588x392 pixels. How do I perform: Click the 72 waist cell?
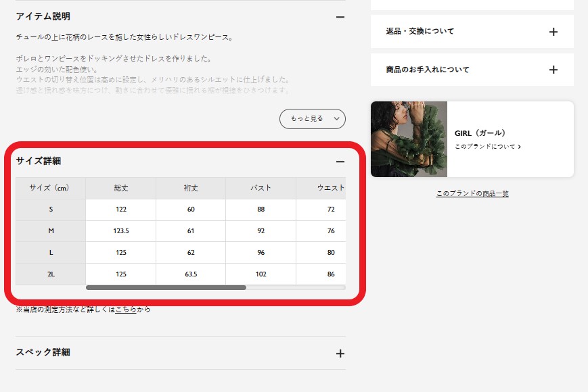[321, 210]
